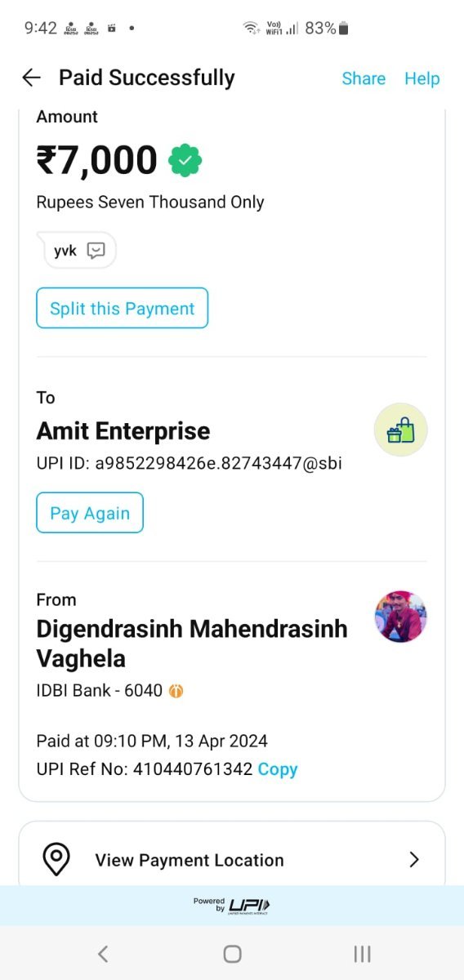
Task: Copy the UPI Ref No
Action: (278, 769)
